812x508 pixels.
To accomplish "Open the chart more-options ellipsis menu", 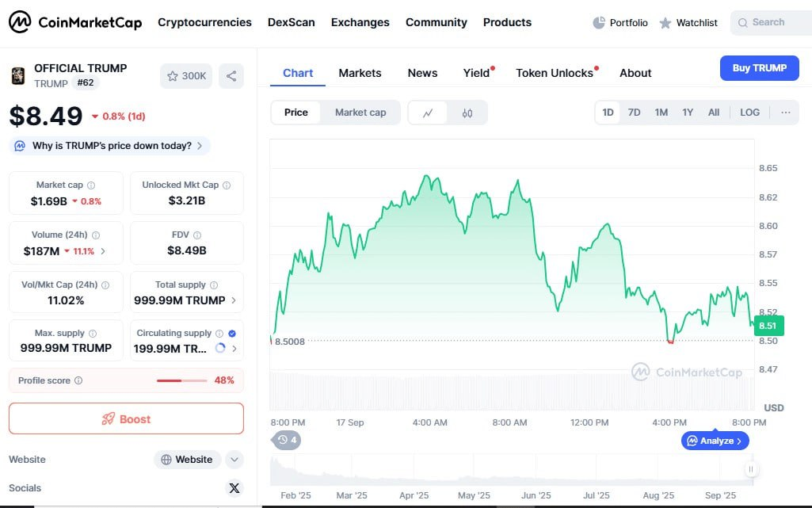I will pos(786,113).
